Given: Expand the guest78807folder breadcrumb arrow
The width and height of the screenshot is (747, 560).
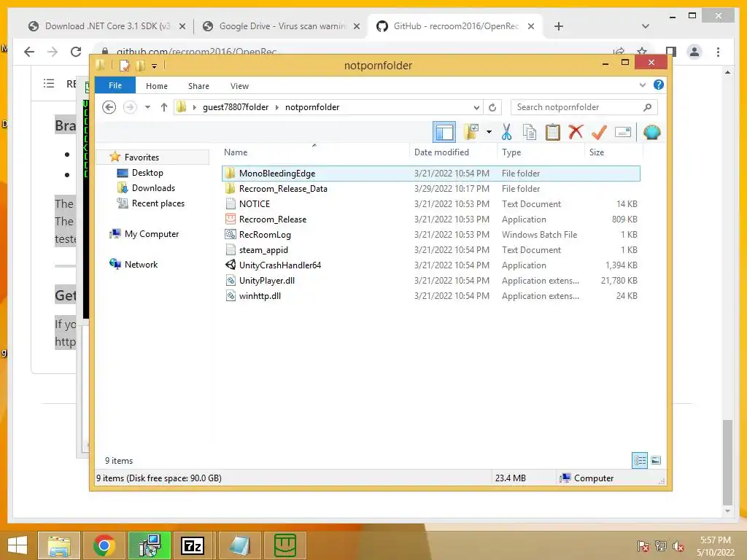Looking at the screenshot, I should [x=277, y=107].
